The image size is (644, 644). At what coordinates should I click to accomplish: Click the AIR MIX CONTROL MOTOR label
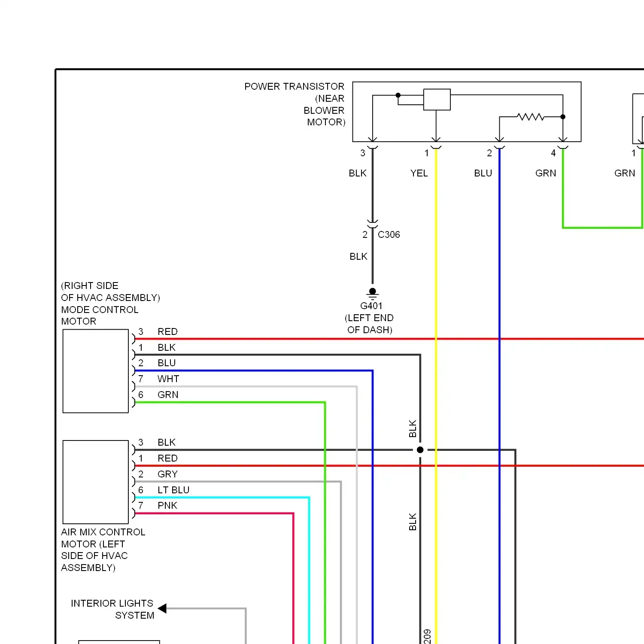(x=103, y=550)
